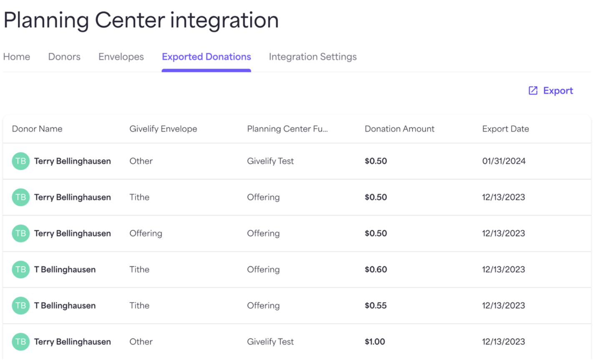Click the Givelify Envelope column header
The width and height of the screenshot is (593, 364).
pos(163,129)
